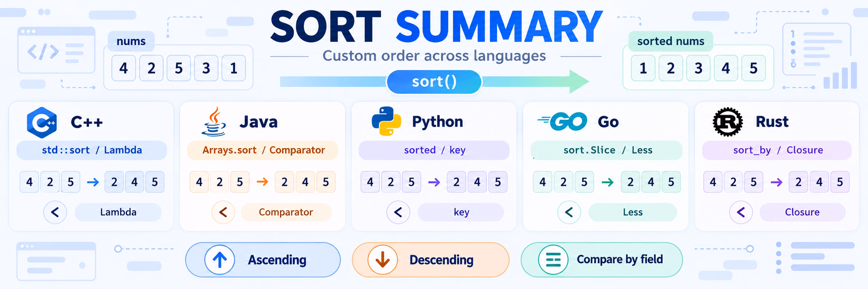Click the first cell 4 in nums array

[x=123, y=68]
